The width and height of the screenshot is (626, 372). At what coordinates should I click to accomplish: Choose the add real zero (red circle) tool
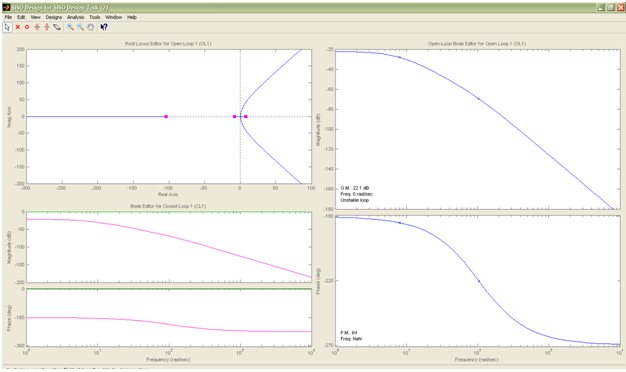click(x=27, y=27)
